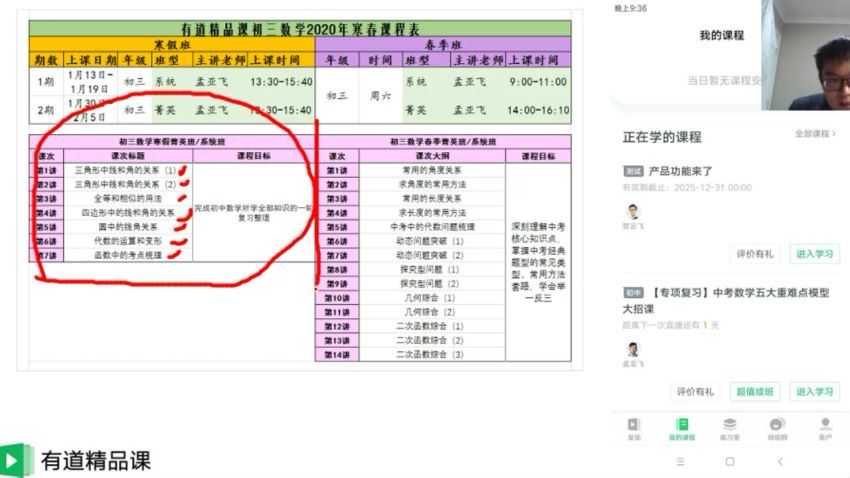This screenshot has height=478, width=850.
Task: Click the phone status bar time 9:36
Action: [630, 8]
